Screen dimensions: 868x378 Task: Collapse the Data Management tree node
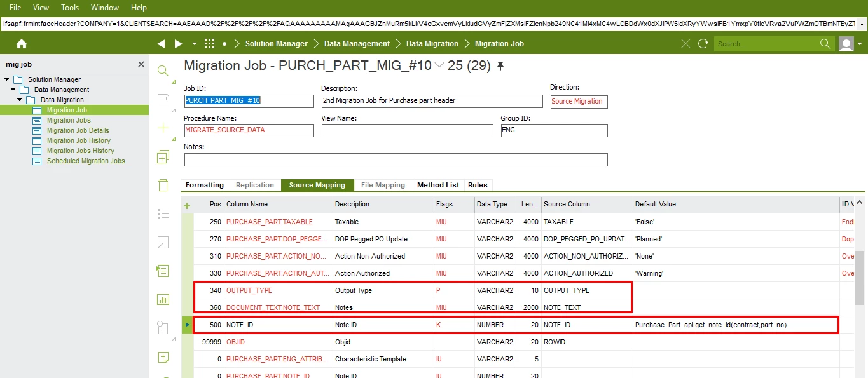tap(13, 90)
